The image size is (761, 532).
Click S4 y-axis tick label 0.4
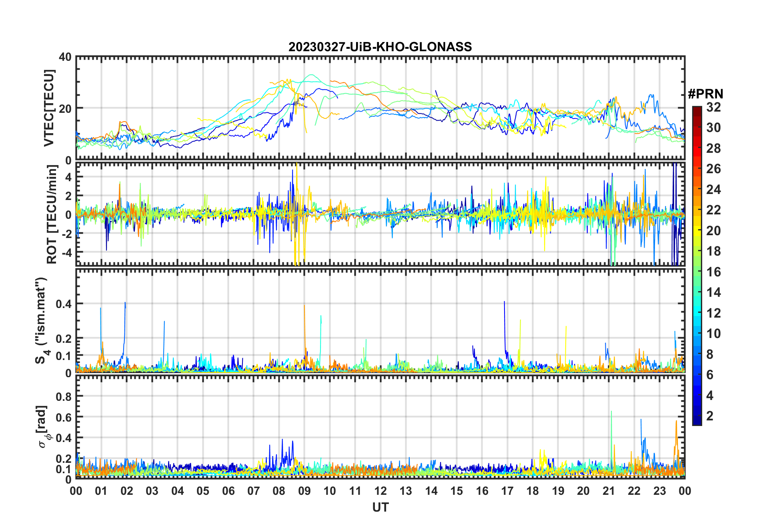click(64, 304)
